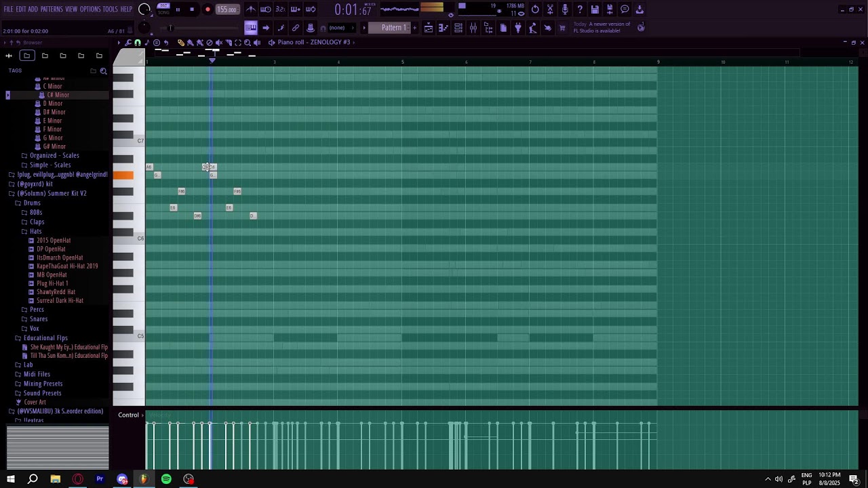The image size is (868, 488).
Task: Click the undo history icon
Action: click(x=535, y=9)
